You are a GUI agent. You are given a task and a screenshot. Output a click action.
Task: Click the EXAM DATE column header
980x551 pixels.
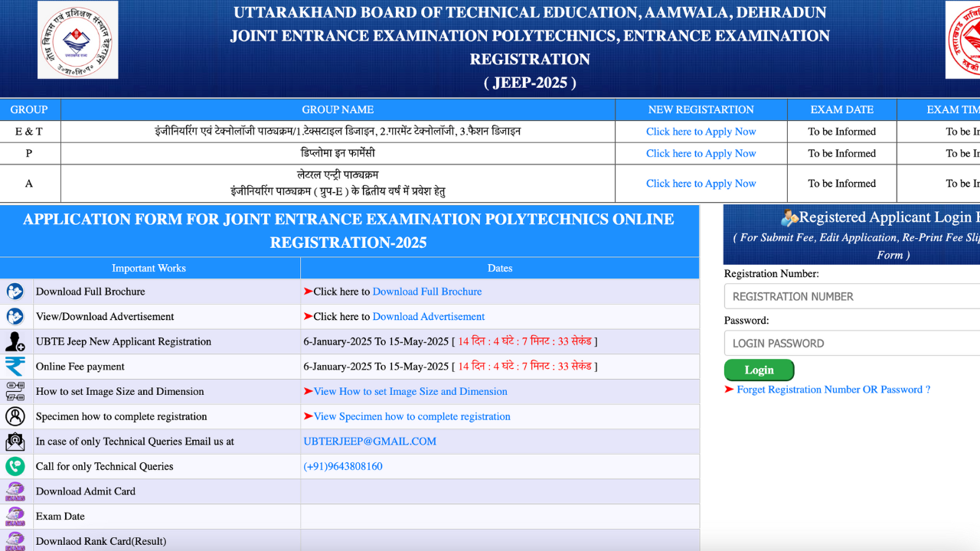coord(842,109)
